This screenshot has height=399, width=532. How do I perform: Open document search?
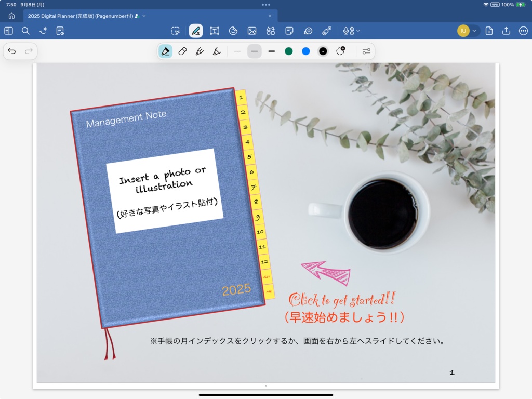[25, 31]
